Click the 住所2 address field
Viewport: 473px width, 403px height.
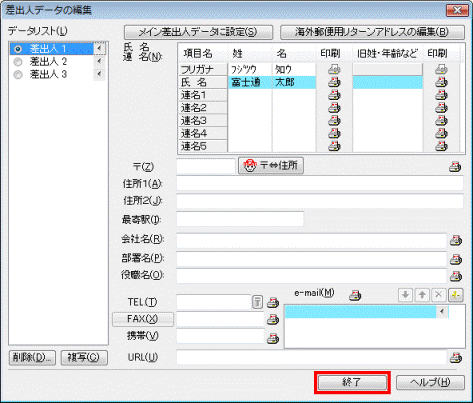(x=320, y=201)
